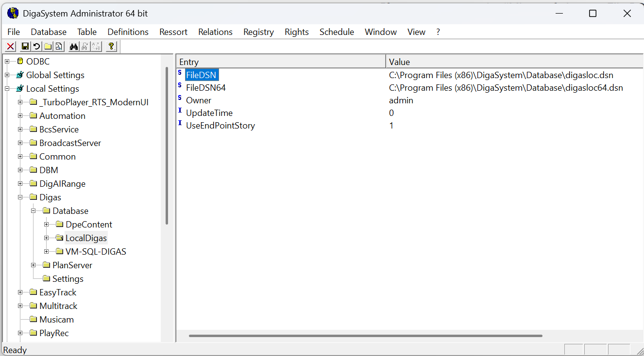Viewport: 644px width, 356px height.
Task: Open the Ressort menu
Action: 173,32
